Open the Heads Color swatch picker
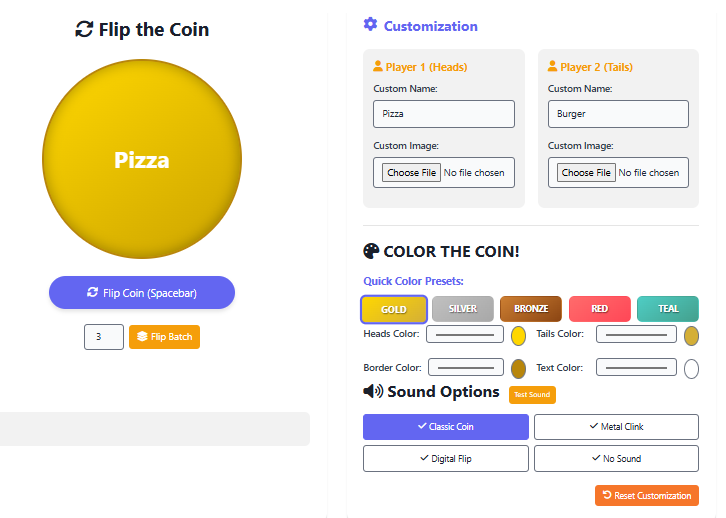Image resolution: width=726 pixels, height=518 pixels. coord(518,336)
